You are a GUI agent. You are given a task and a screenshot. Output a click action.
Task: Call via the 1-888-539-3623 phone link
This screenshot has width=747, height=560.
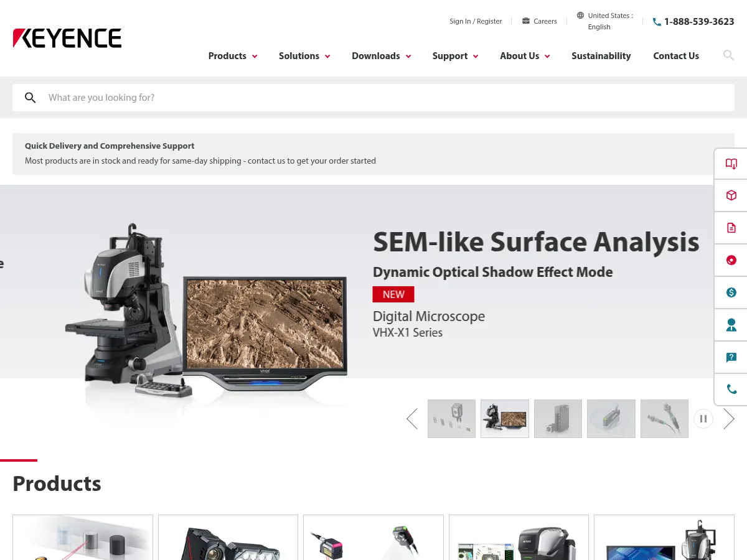tap(698, 21)
